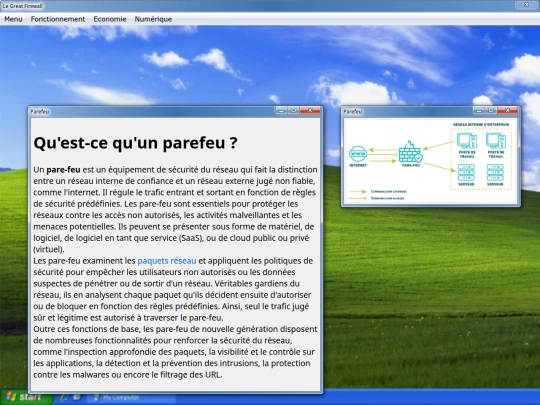Close the Le Great Firewall main window
This screenshot has width=540, height=405.
[x=527, y=5]
